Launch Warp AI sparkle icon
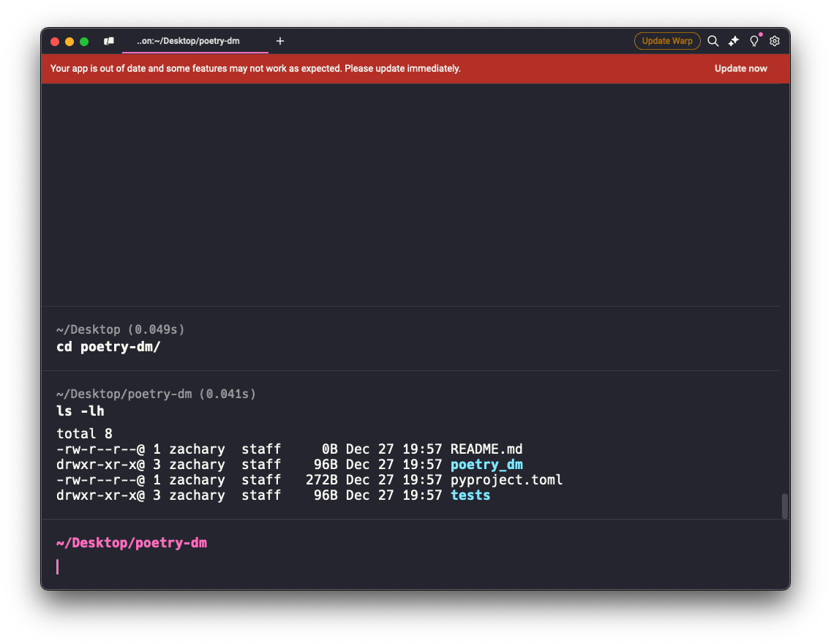 (x=734, y=41)
